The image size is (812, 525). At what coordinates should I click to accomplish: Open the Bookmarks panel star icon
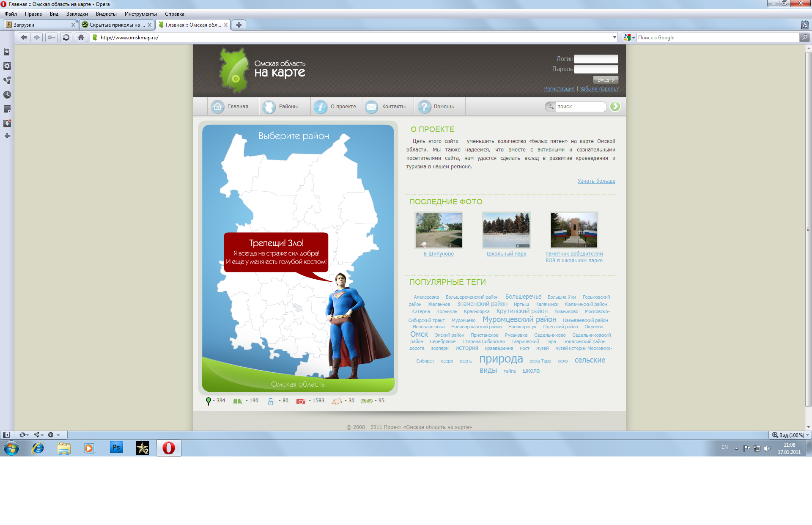pos(7,52)
